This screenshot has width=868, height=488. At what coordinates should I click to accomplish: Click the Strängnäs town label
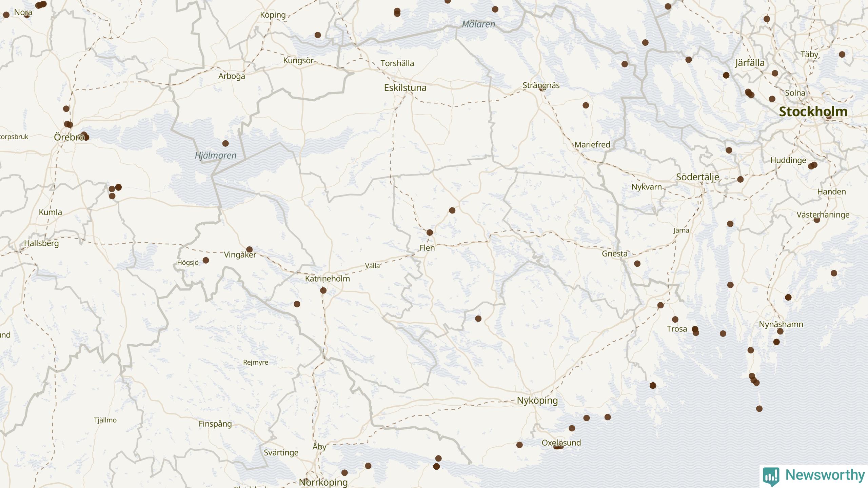(541, 85)
